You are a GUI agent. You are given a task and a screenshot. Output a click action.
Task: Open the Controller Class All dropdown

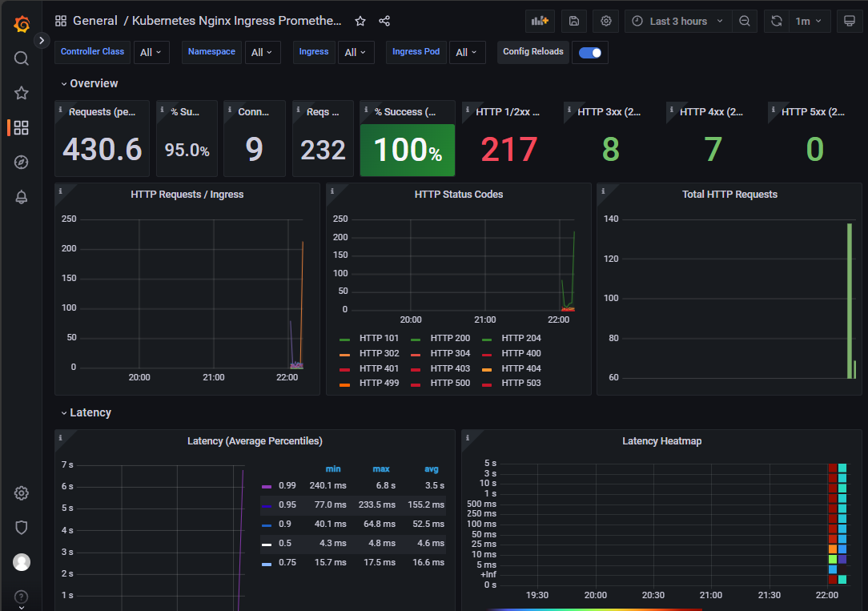click(151, 53)
